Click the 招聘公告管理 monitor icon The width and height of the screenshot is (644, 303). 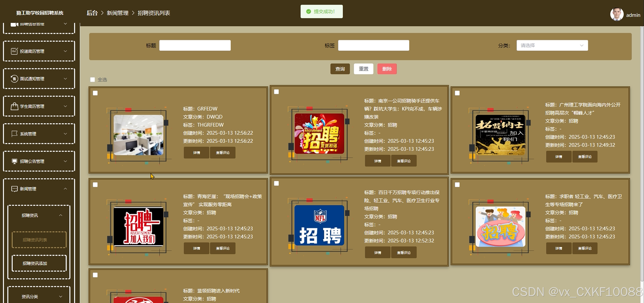click(x=14, y=161)
